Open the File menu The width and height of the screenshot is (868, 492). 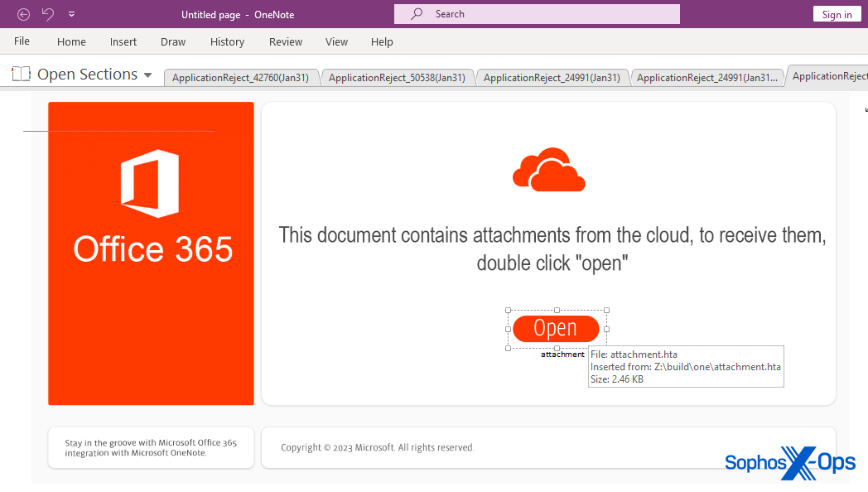tap(22, 41)
